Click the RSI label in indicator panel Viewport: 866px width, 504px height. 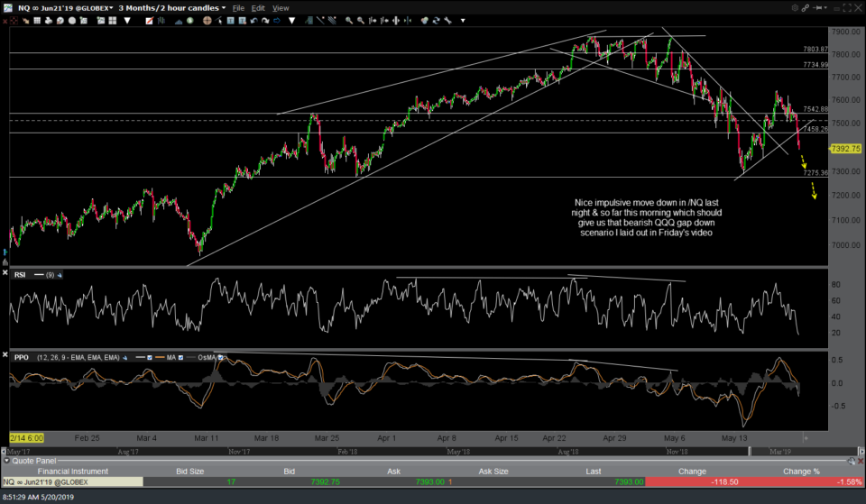[20, 275]
